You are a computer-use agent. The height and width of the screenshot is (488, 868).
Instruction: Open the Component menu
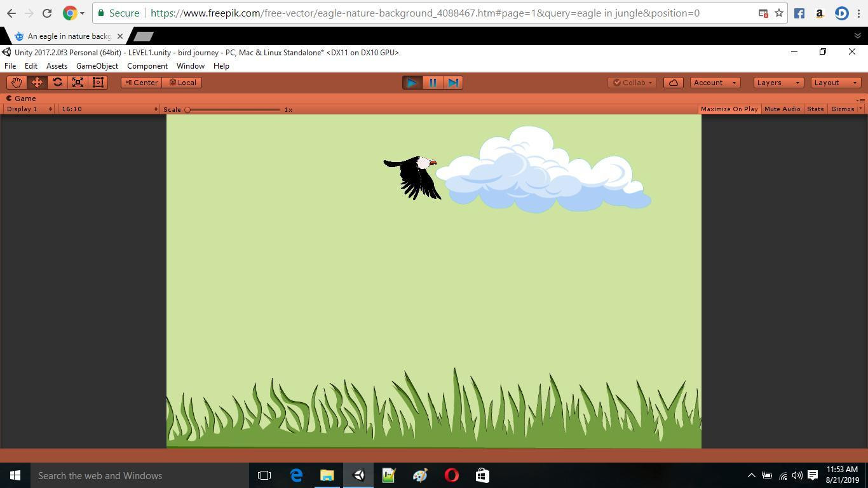click(147, 66)
